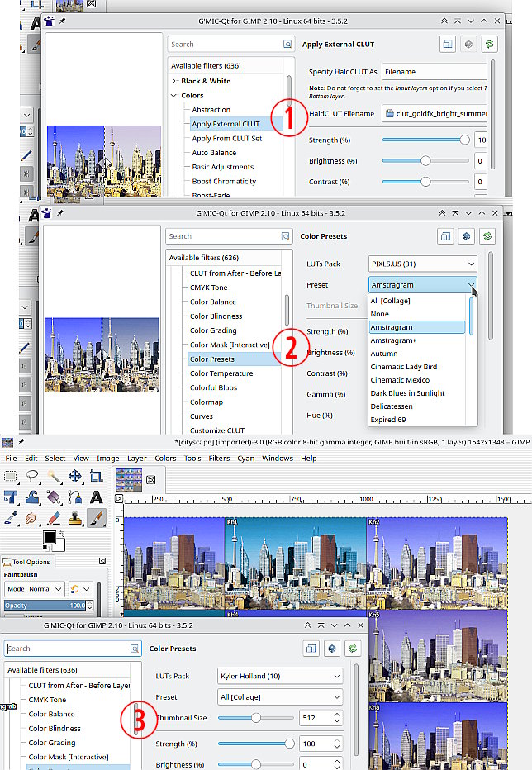Select the Fuzzy Select magic wand tool
Screen dimensions: 532x770
[x=54, y=476]
